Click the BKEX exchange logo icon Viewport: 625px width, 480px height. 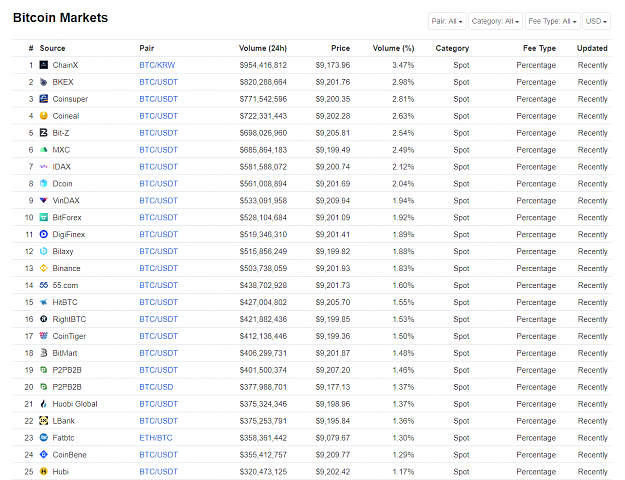[43, 82]
